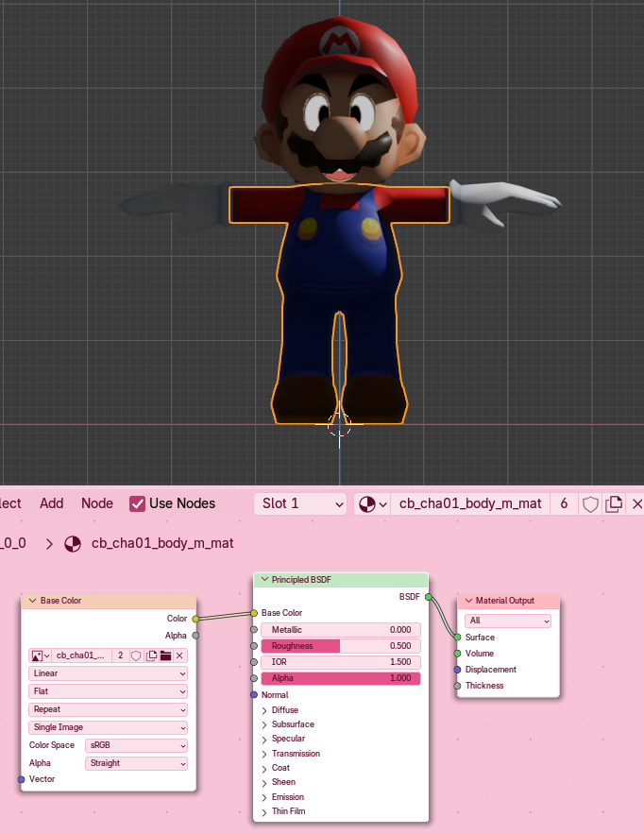Unlink image with X in Base Color node

pos(179,655)
